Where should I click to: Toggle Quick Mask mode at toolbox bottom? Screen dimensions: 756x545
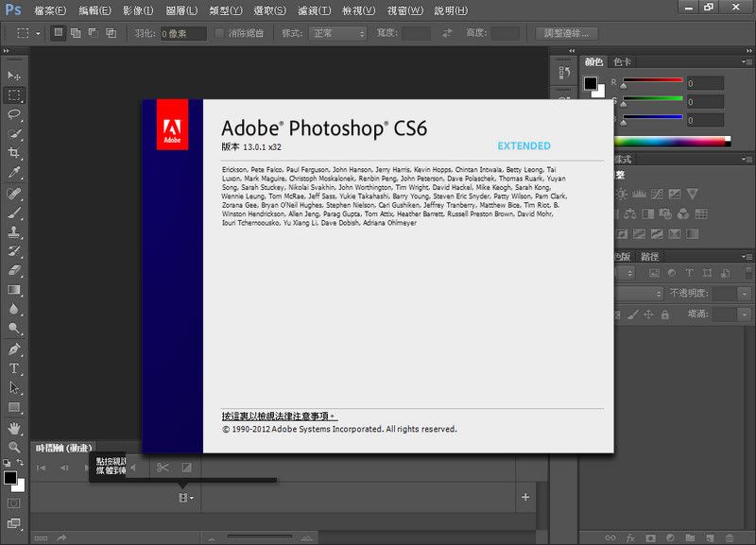coord(14,503)
